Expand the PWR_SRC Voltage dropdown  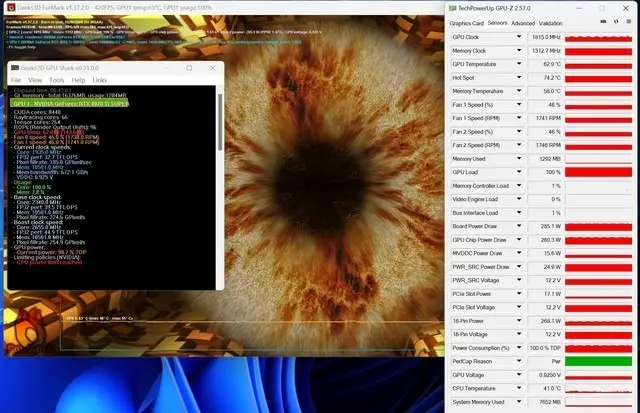coord(519,280)
